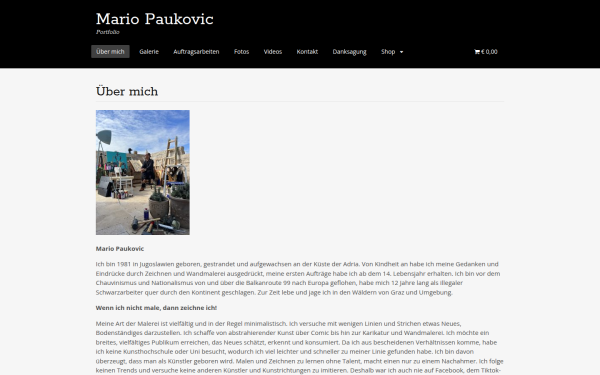Go to the Galerie page

point(149,52)
